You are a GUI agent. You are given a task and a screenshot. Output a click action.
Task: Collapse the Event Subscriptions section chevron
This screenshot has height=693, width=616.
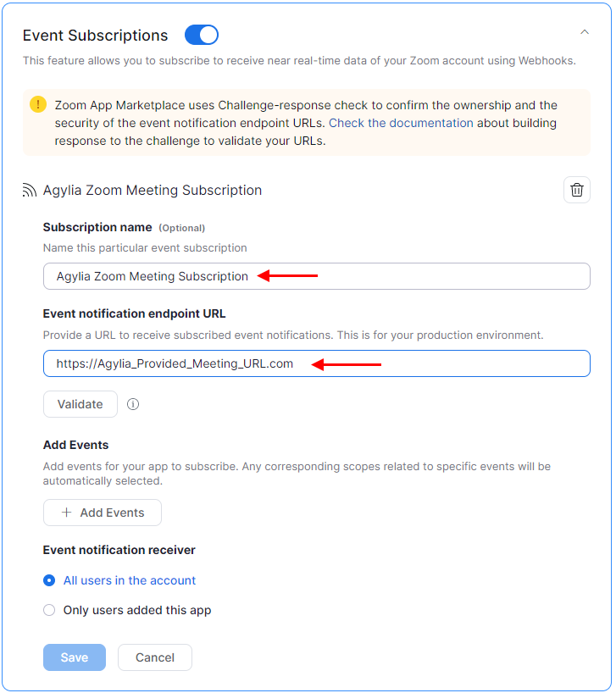point(585,32)
